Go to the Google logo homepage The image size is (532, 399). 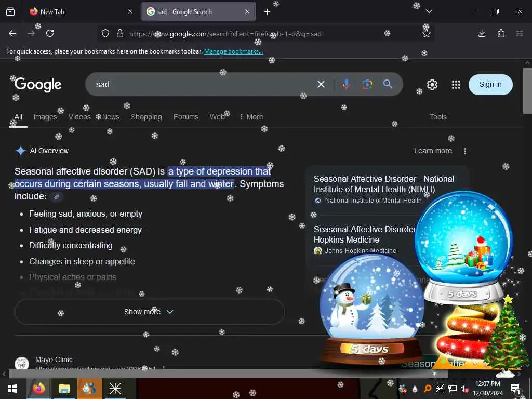[x=38, y=85]
